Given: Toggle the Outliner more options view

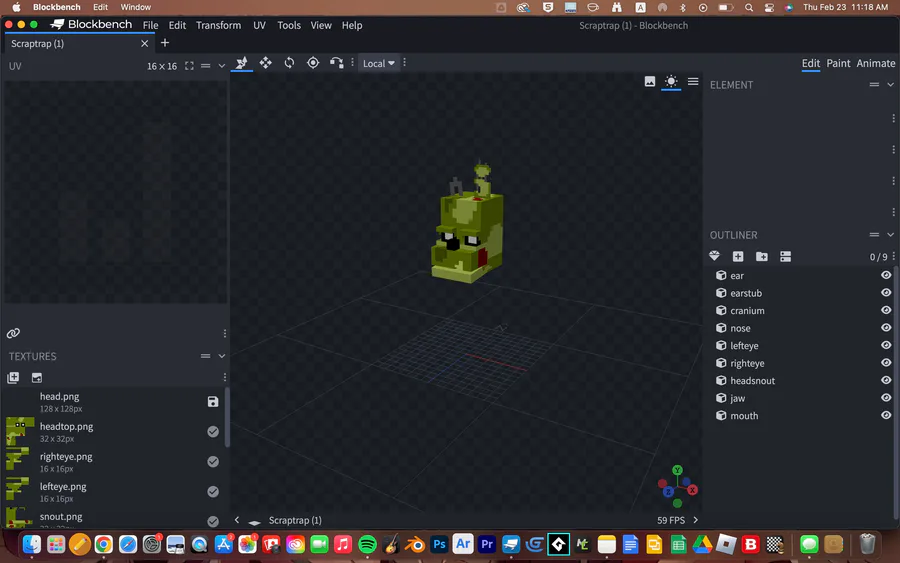Looking at the screenshot, I should tap(786, 257).
